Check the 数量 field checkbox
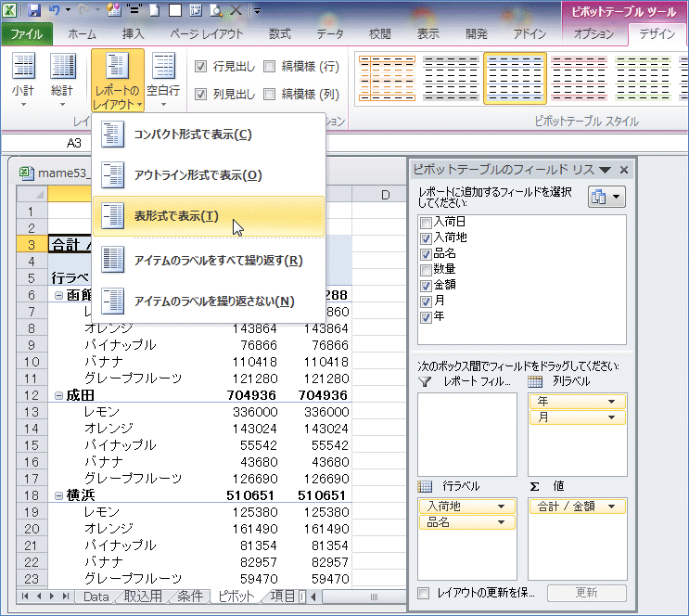This screenshot has width=689, height=616. 426,269
